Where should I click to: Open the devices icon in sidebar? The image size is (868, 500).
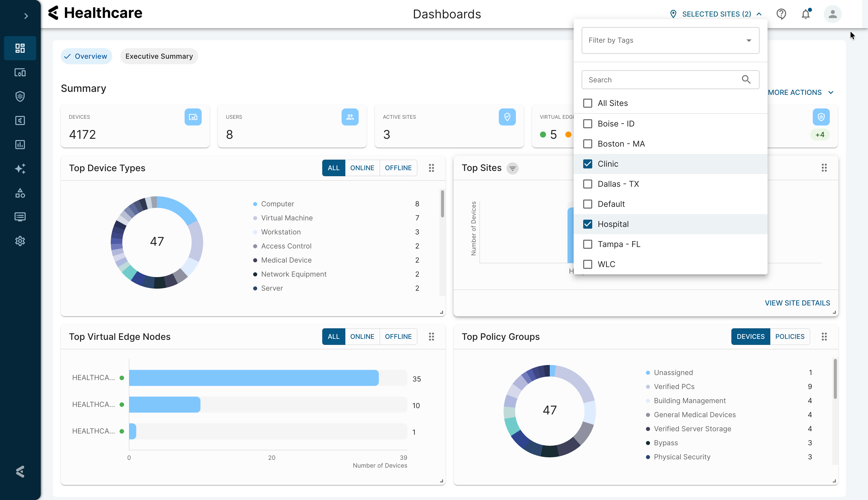pos(20,73)
